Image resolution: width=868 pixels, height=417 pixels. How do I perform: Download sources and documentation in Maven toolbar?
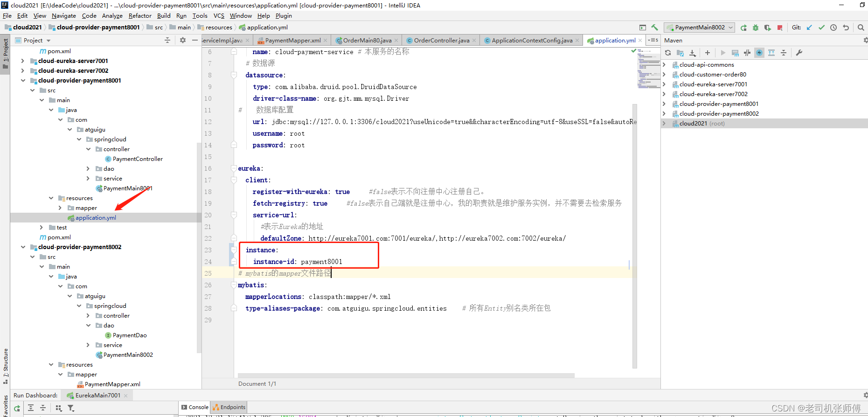tap(693, 53)
